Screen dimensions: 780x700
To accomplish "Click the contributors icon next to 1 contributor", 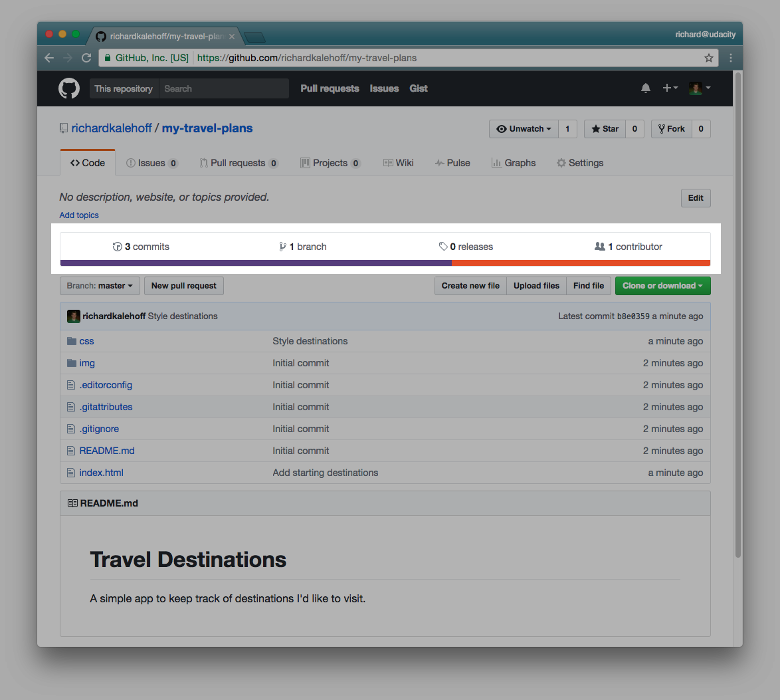I will pyautogui.click(x=599, y=246).
